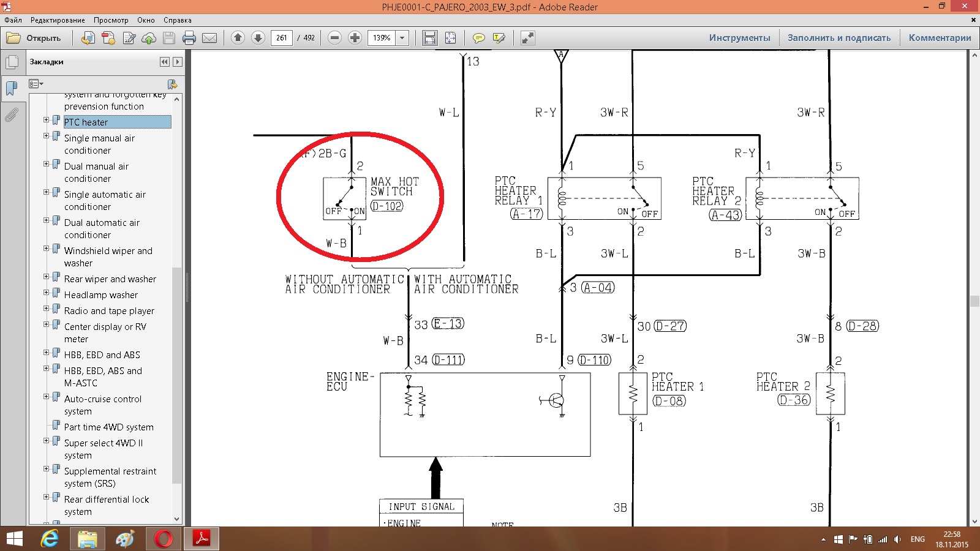Click the print document icon

coord(189,38)
